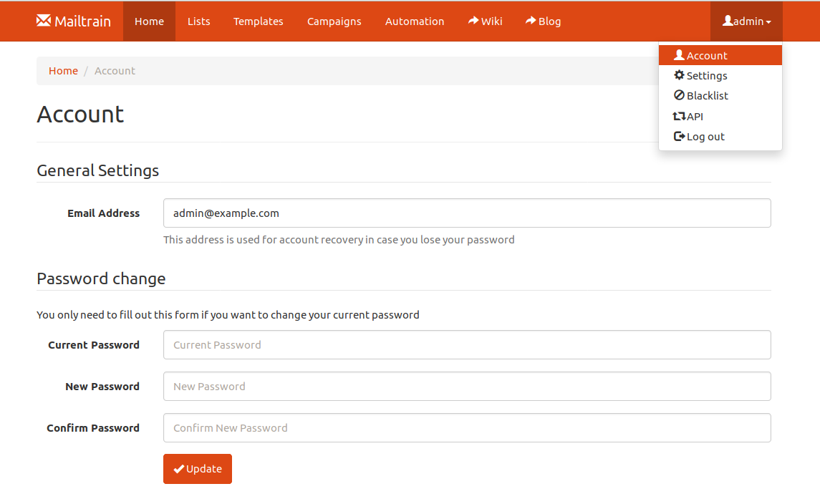The height and width of the screenshot is (504, 820).
Task: Focus the Current Password field
Action: pyautogui.click(x=467, y=344)
